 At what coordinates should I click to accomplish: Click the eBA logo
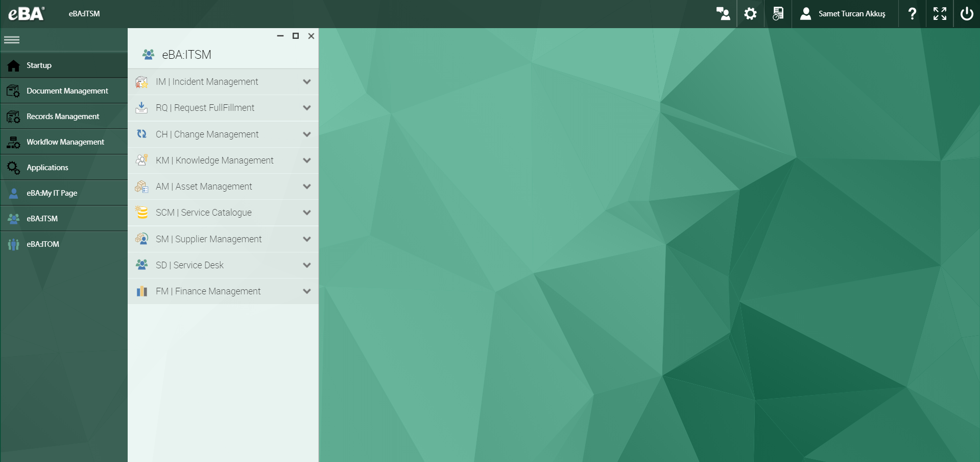27,14
